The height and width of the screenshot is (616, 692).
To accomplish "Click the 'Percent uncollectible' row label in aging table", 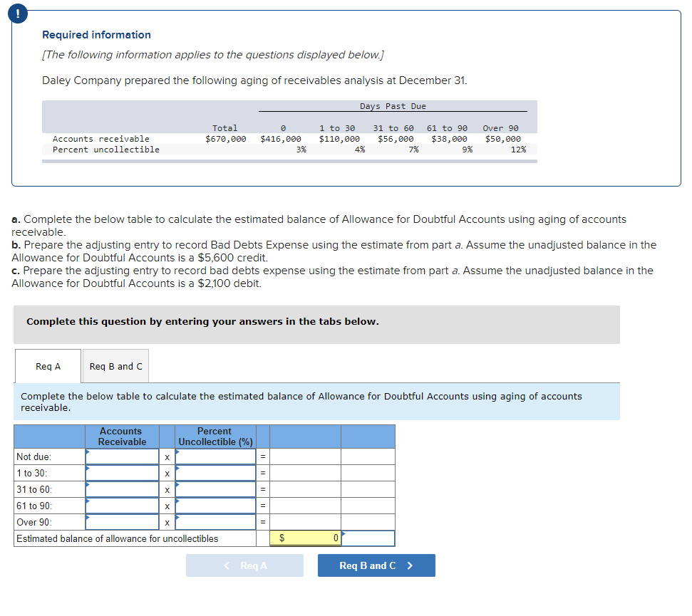I will [x=106, y=150].
